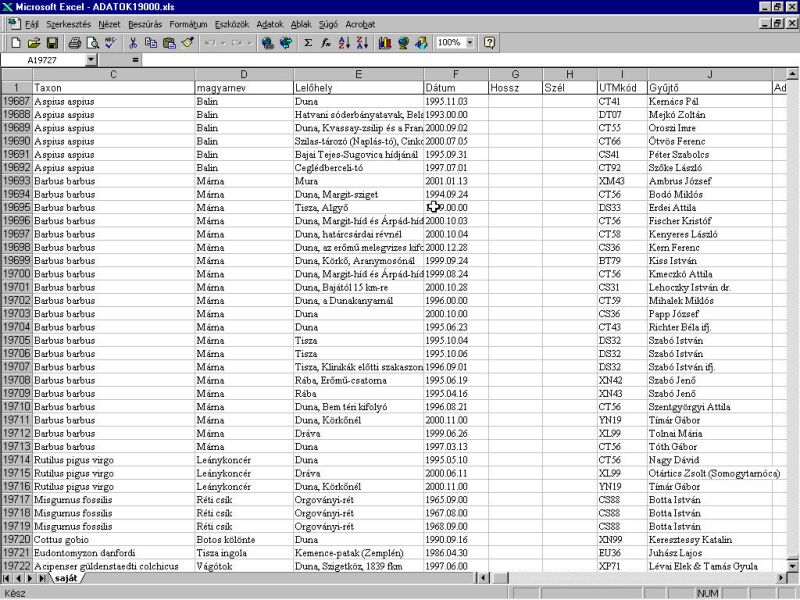Click horizontal scrollbar left arrow
This screenshot has width=800, height=600.
pyautogui.click(x=483, y=578)
